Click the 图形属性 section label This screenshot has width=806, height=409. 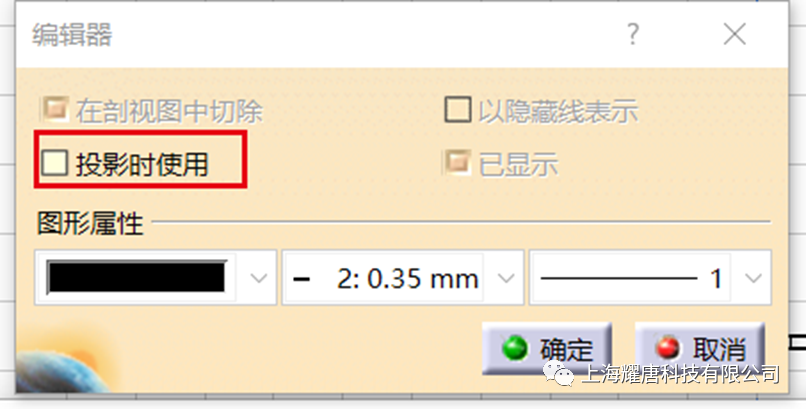[90, 224]
